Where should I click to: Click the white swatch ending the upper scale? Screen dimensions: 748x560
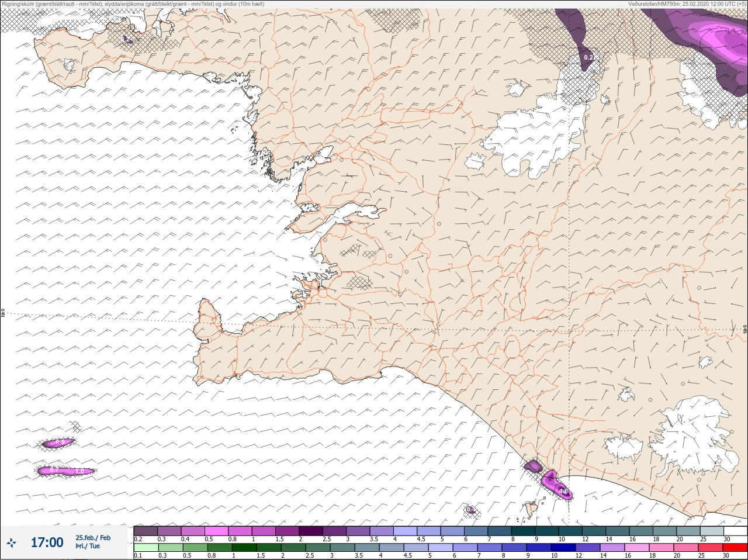735,531
